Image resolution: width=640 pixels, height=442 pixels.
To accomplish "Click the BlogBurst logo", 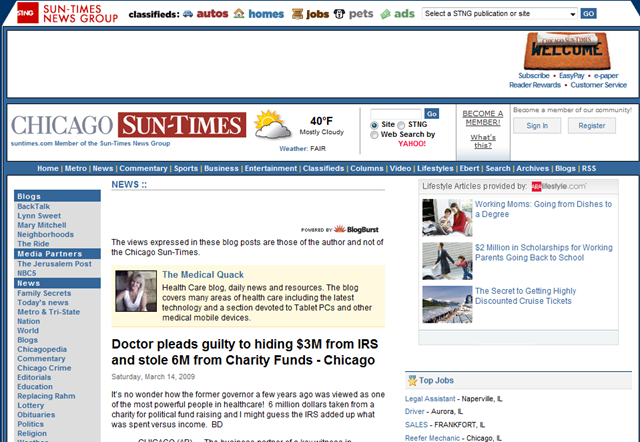I will click(x=356, y=229).
